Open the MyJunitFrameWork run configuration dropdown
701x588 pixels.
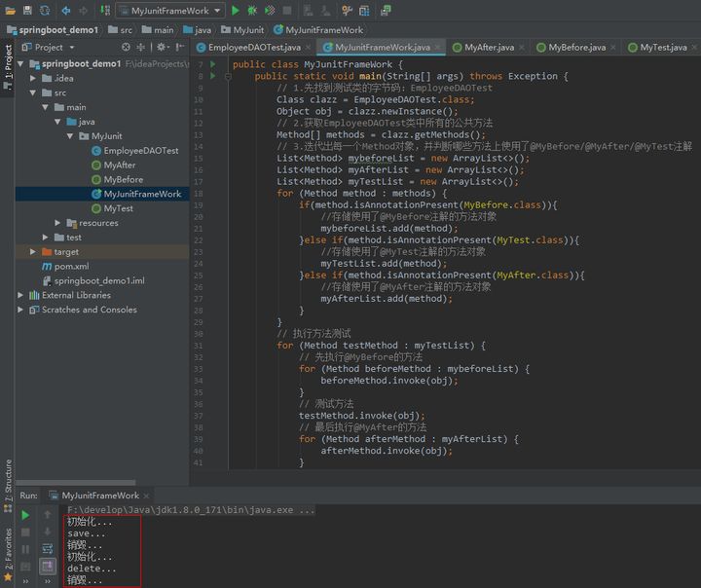[170, 11]
